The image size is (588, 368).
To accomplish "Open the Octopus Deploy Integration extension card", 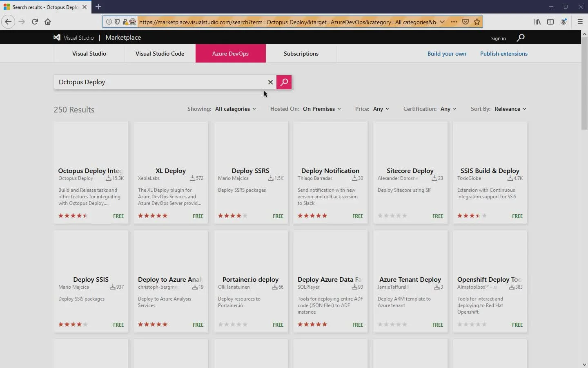I will pos(91,173).
